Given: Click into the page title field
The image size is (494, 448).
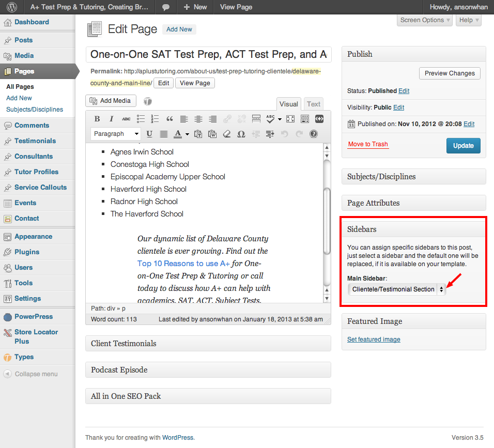Looking at the screenshot, I should pyautogui.click(x=208, y=54).
